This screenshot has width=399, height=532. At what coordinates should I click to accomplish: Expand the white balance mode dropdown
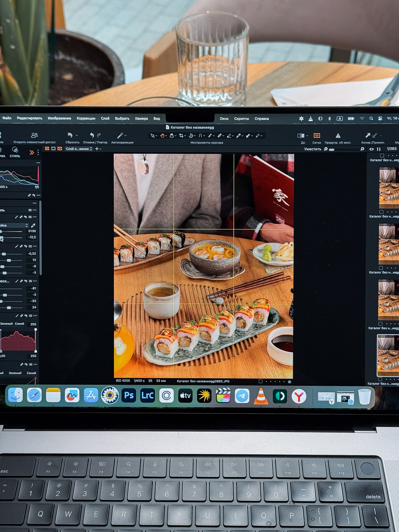click(x=14, y=225)
